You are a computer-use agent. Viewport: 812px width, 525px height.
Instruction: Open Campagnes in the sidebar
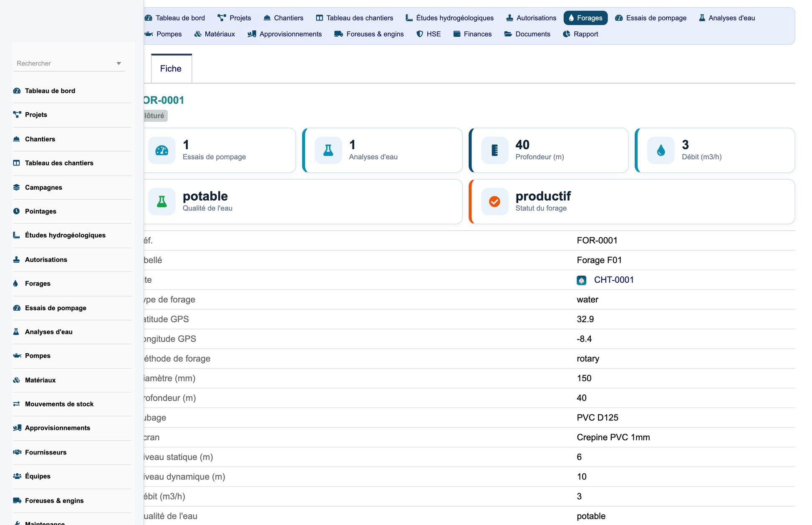pyautogui.click(x=43, y=187)
